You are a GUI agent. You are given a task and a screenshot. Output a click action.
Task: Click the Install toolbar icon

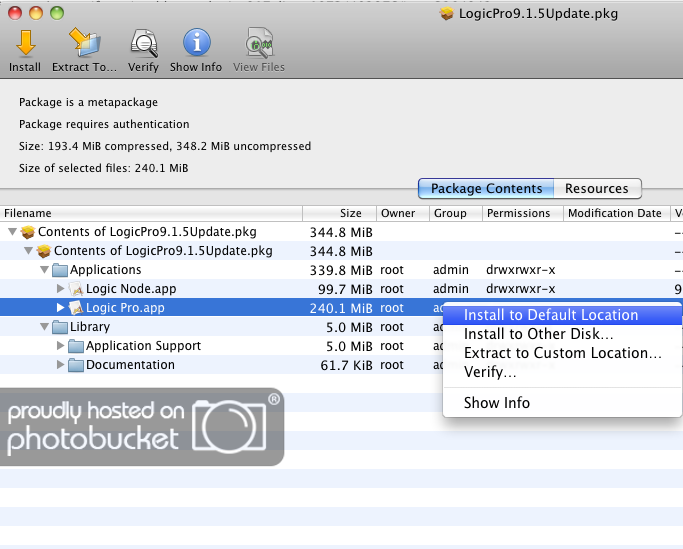25,44
